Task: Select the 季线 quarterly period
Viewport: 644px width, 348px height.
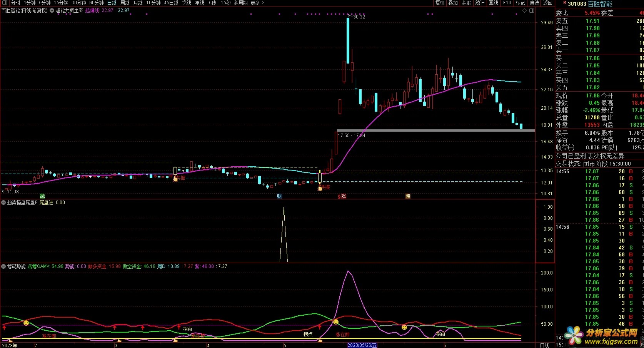Action: (187, 3)
